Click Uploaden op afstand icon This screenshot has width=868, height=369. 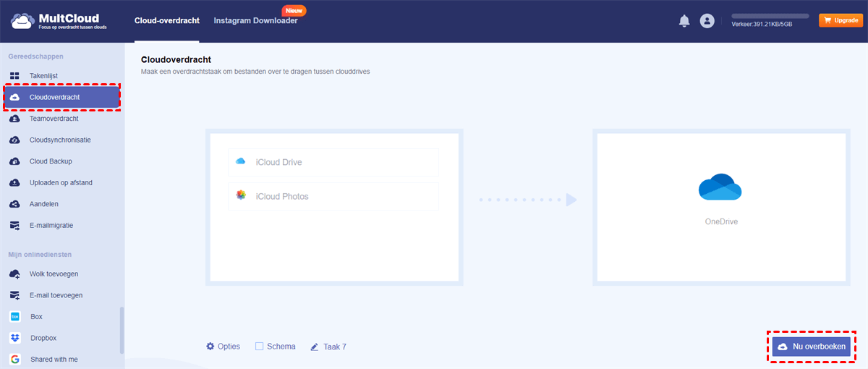coord(14,182)
